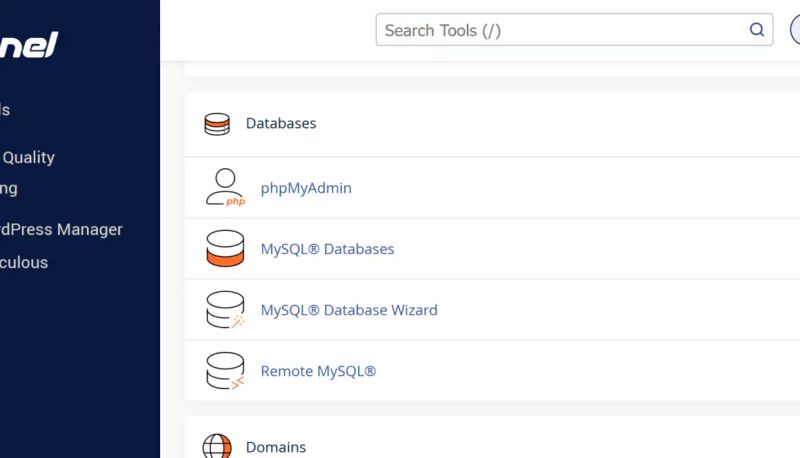
Task: Select the Quality item in the sidebar
Action: point(28,158)
